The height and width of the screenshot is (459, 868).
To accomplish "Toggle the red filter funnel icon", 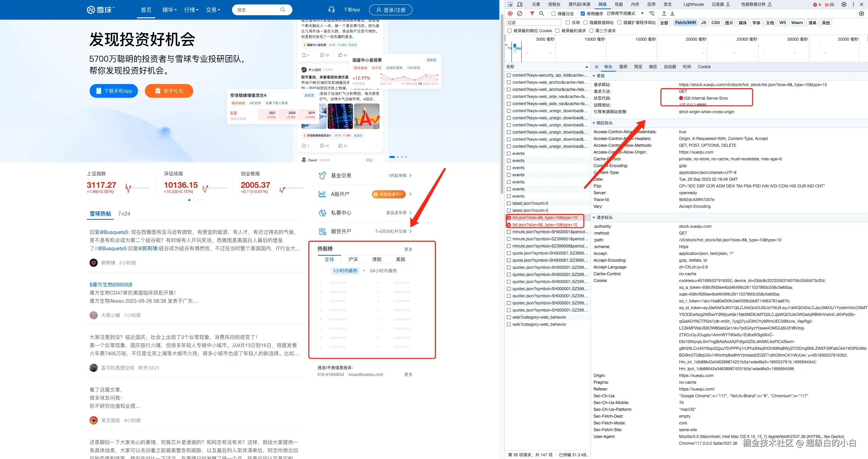I will [x=532, y=14].
